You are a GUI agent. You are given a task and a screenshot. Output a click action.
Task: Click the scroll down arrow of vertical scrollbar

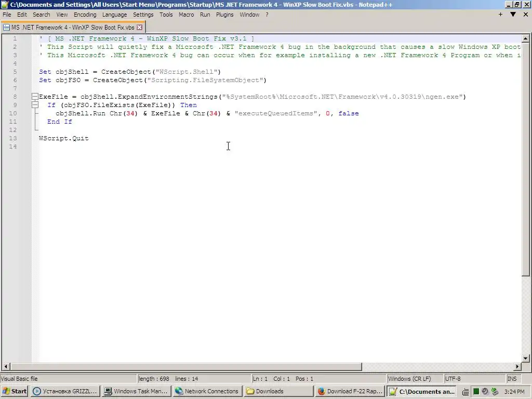[526, 358]
